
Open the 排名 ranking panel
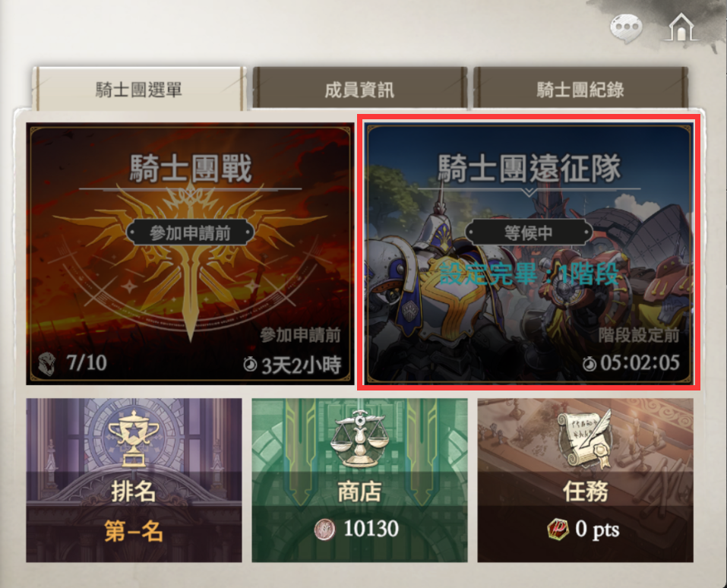pyautogui.click(x=134, y=480)
